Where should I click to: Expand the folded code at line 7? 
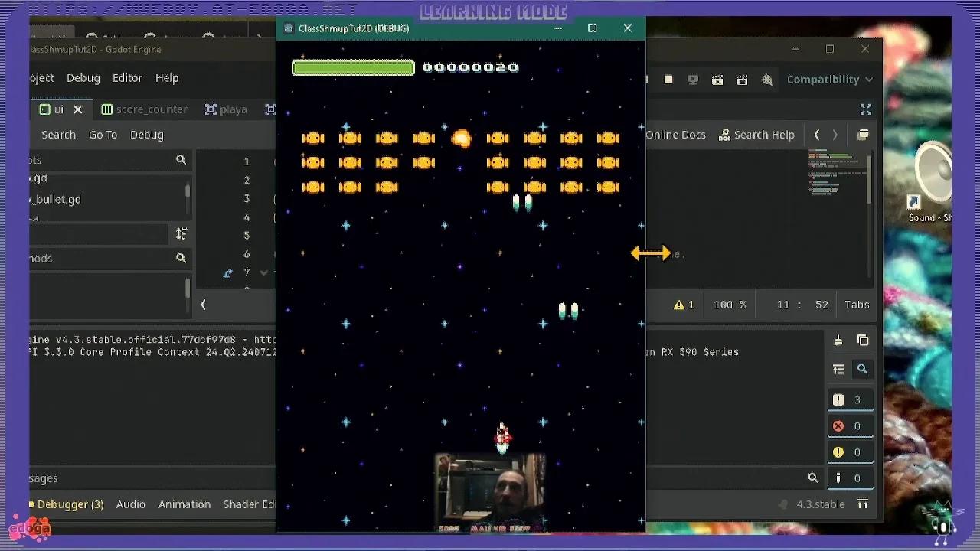(263, 272)
